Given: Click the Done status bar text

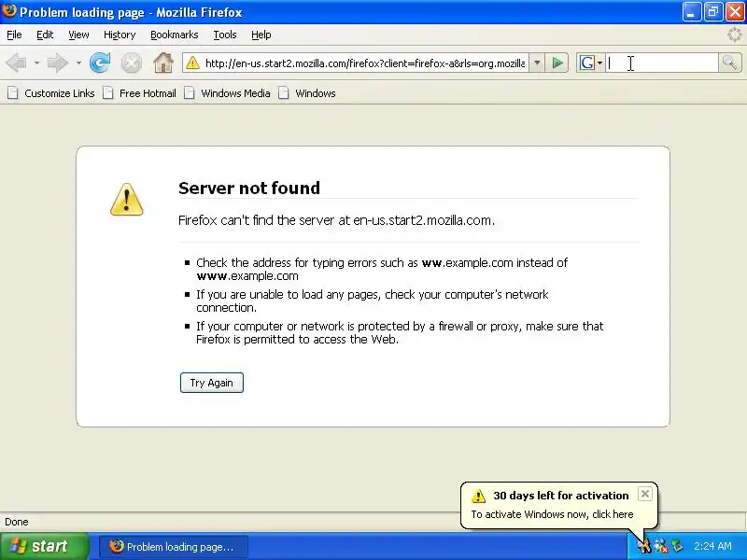Looking at the screenshot, I should 17,522.
